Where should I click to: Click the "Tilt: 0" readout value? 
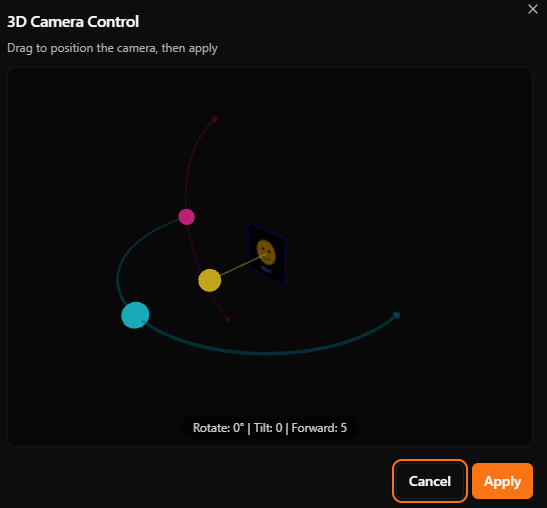tap(268, 428)
